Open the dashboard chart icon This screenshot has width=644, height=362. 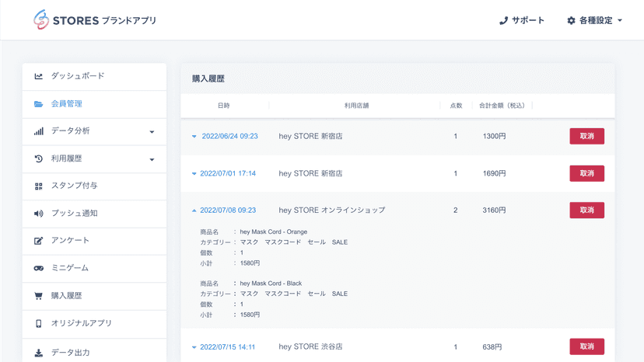(39, 76)
